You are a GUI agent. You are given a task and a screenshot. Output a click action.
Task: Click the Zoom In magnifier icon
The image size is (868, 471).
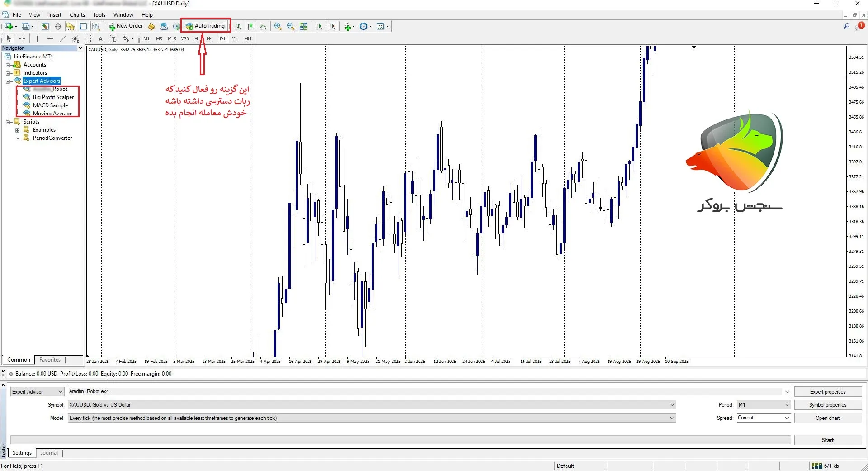tap(278, 26)
